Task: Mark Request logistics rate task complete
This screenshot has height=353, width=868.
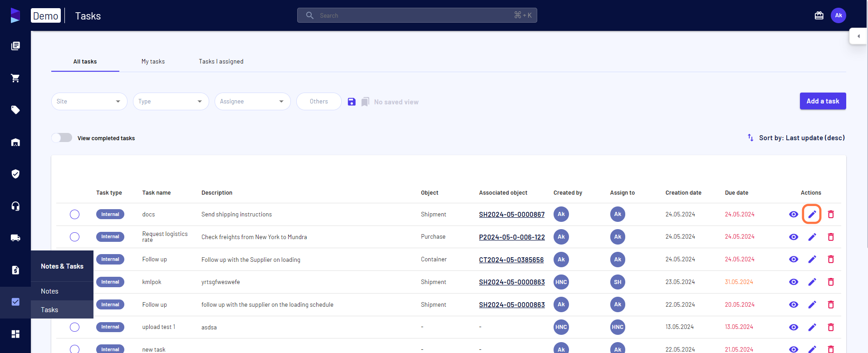Action: coord(75,237)
